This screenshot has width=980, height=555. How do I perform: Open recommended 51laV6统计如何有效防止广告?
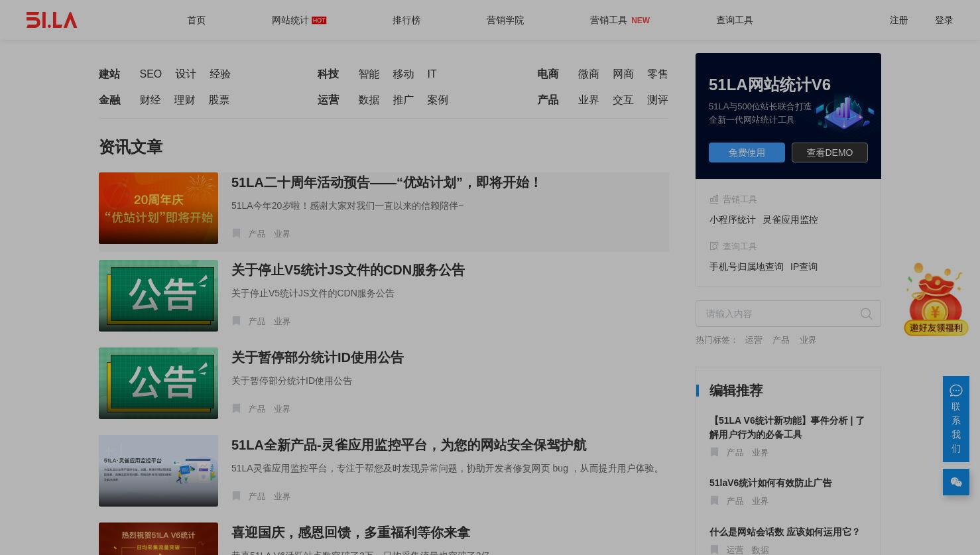pyautogui.click(x=770, y=483)
